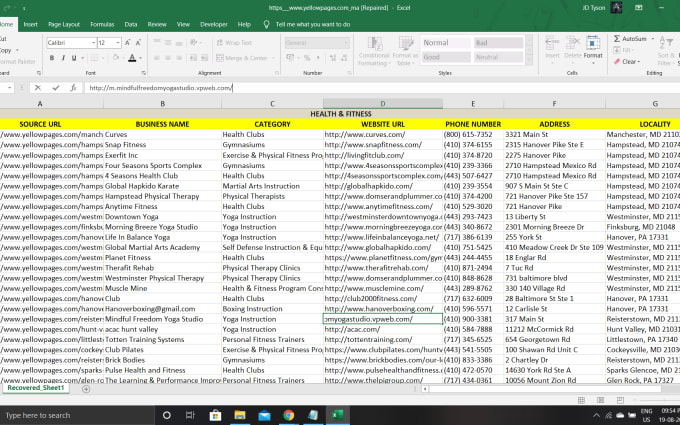The image size is (680, 425).
Task: Toggle Wrap Text
Action: click(234, 43)
